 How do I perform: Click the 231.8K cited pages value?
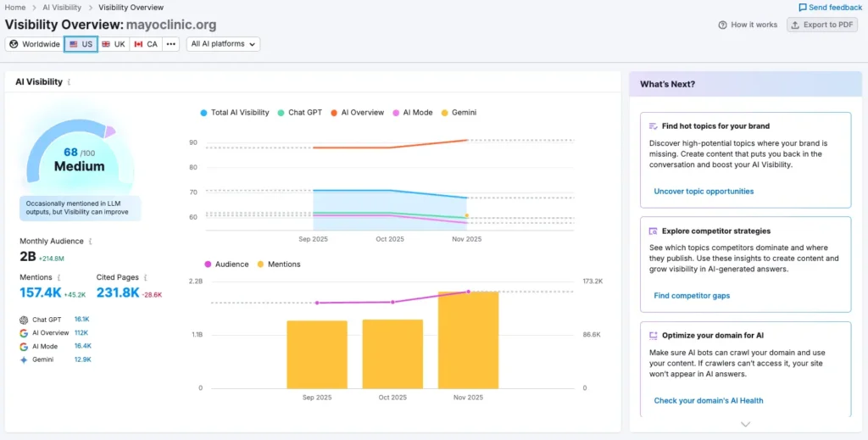[118, 292]
